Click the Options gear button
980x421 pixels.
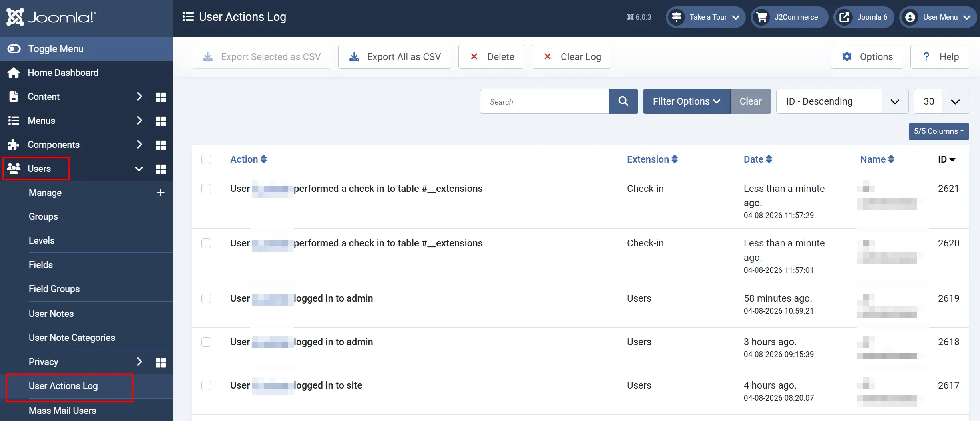[866, 57]
